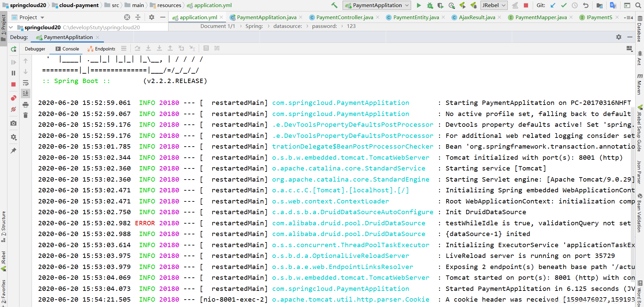The width and height of the screenshot is (644, 307).
Task: Hide the Project panel with minus
Action: click(163, 17)
